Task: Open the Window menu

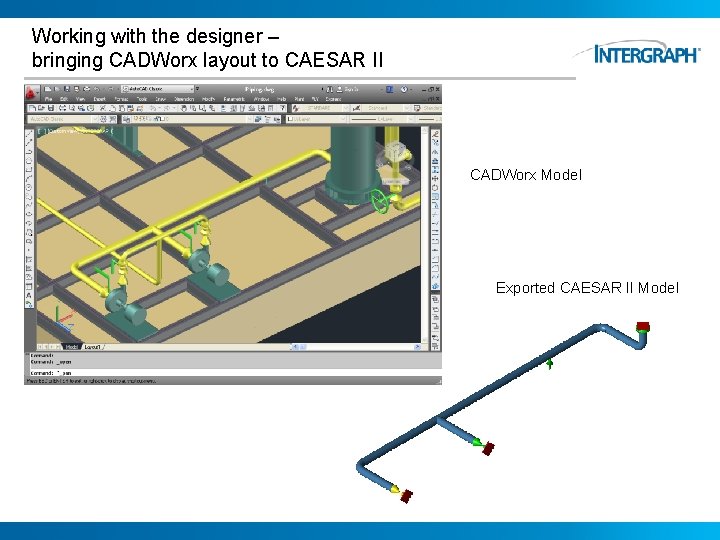Action: pyautogui.click(x=261, y=99)
